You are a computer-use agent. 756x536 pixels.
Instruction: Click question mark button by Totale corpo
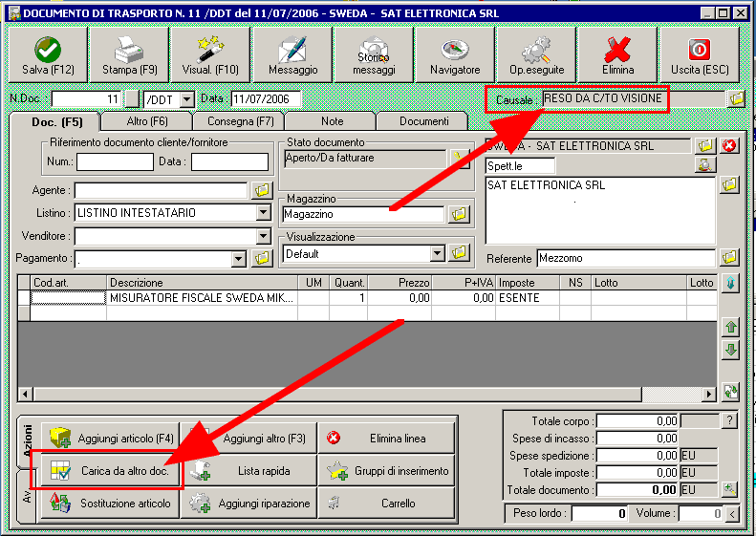(729, 420)
